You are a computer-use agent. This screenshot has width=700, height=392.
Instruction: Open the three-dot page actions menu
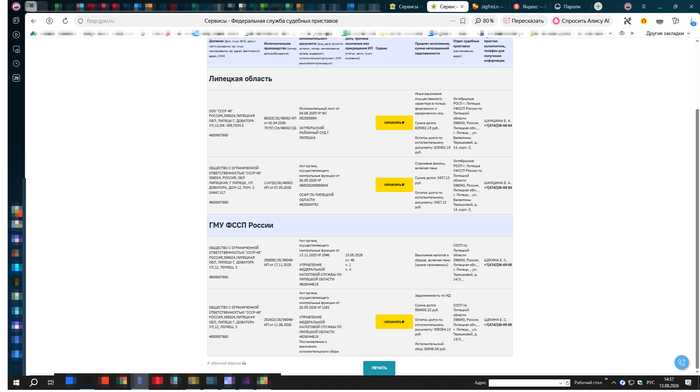pos(453,21)
